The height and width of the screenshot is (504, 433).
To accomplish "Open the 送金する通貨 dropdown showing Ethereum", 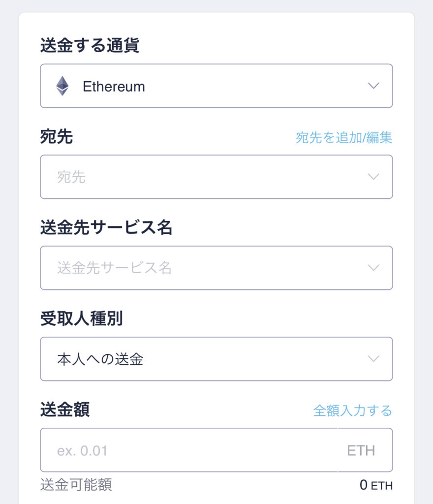I will point(216,86).
